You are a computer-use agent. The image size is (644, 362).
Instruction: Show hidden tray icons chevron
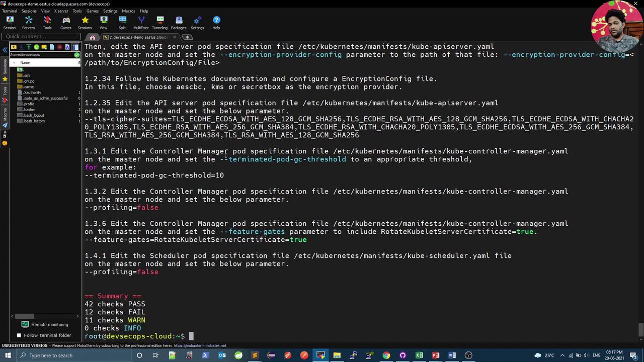(x=562, y=355)
